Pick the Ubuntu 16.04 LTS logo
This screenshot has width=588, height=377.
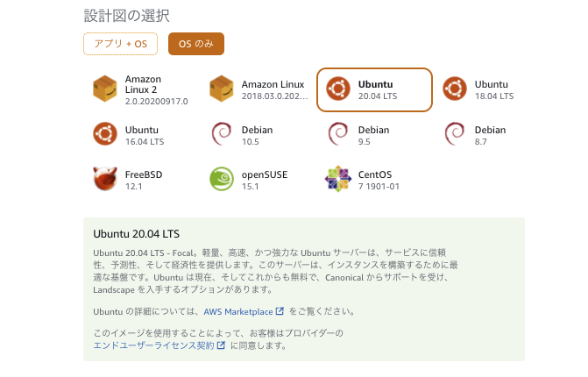click(x=105, y=135)
